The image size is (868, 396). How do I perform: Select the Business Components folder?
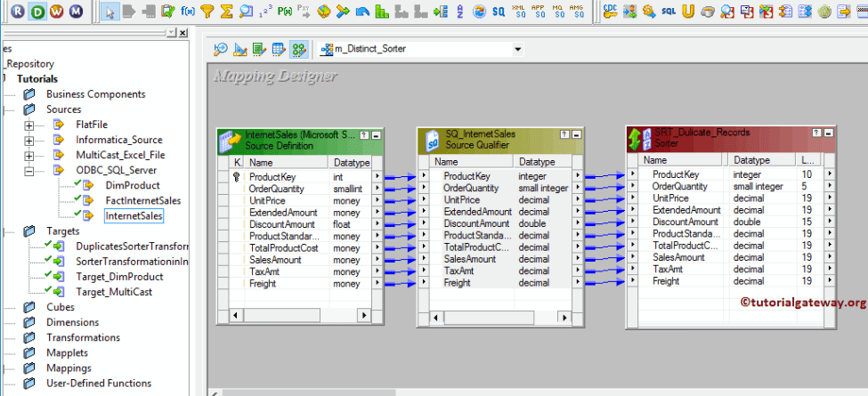[x=96, y=94]
